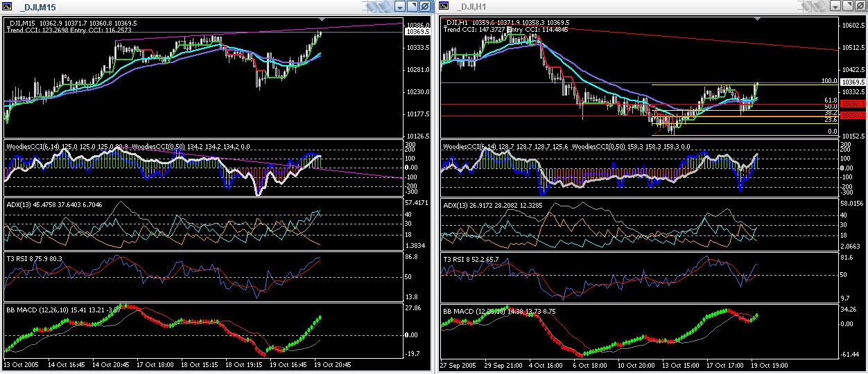Click the 86.8 RSI scale value
The image size is (868, 374).
click(412, 257)
